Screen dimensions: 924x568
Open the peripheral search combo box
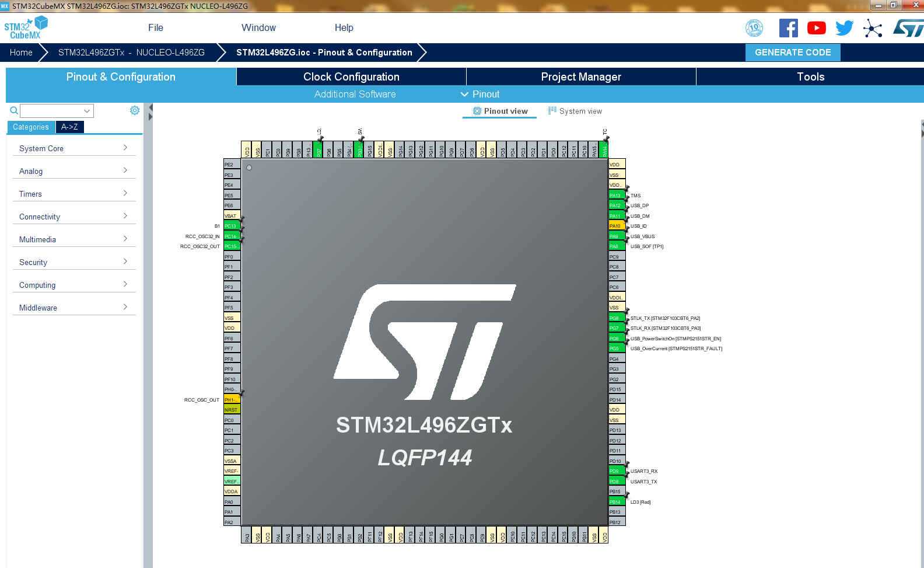(x=57, y=111)
